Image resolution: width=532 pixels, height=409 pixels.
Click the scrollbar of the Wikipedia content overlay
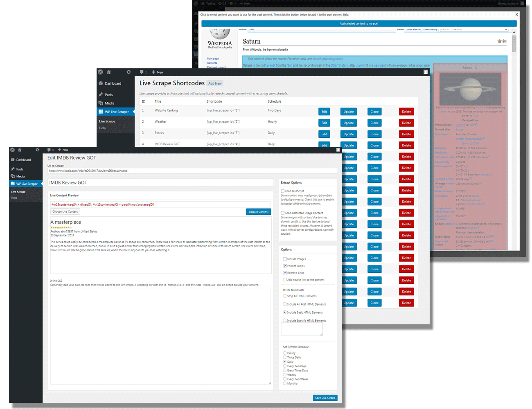click(x=514, y=44)
